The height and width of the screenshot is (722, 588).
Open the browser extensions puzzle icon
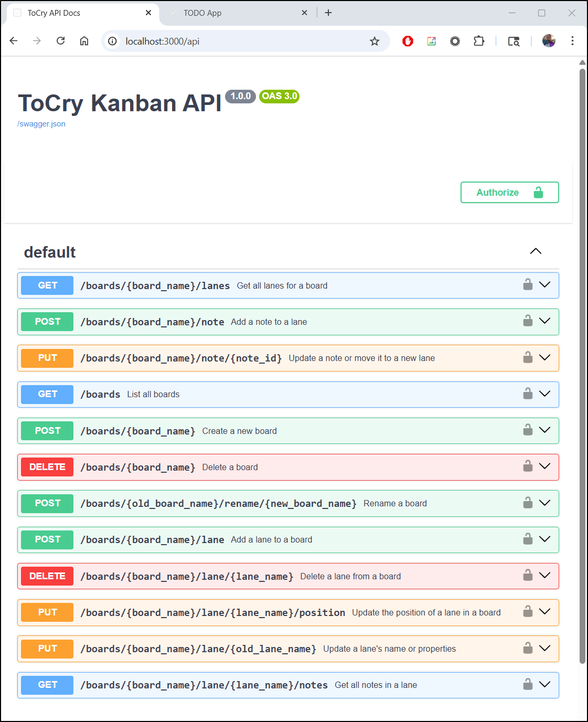click(479, 41)
